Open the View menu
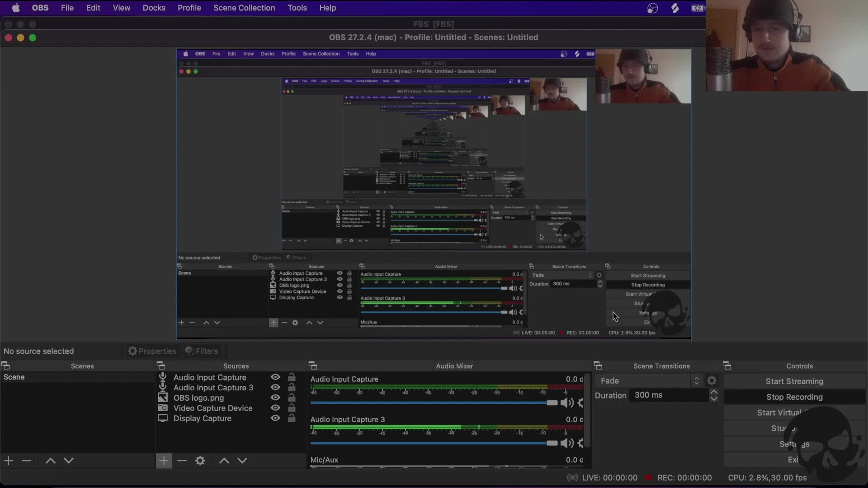 121,8
